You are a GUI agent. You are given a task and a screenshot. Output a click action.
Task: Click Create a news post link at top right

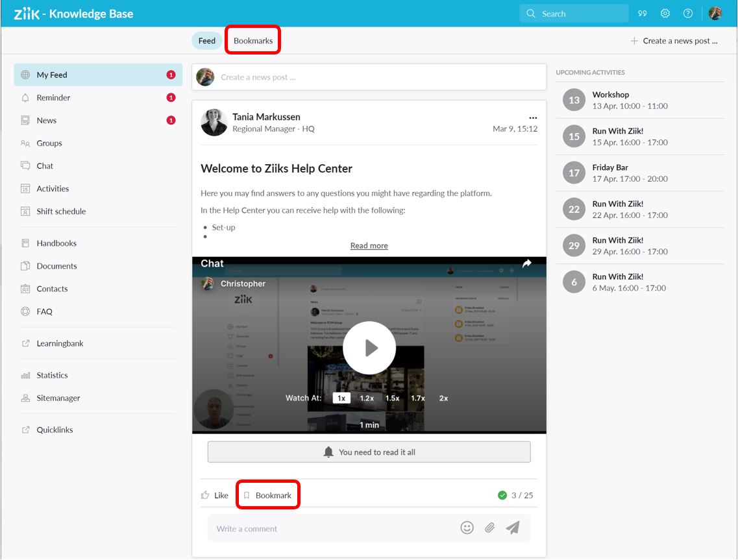(674, 41)
